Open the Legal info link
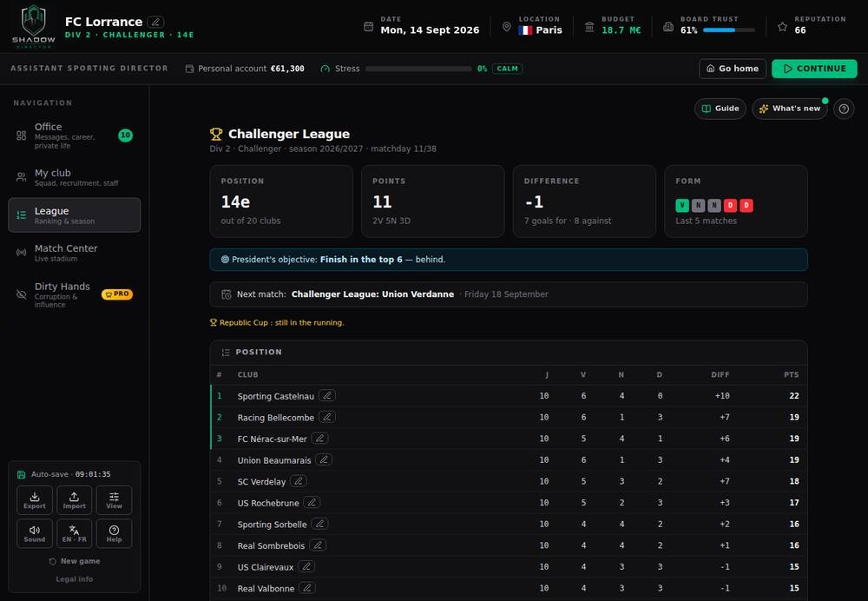This screenshot has width=868, height=601. 74,578
